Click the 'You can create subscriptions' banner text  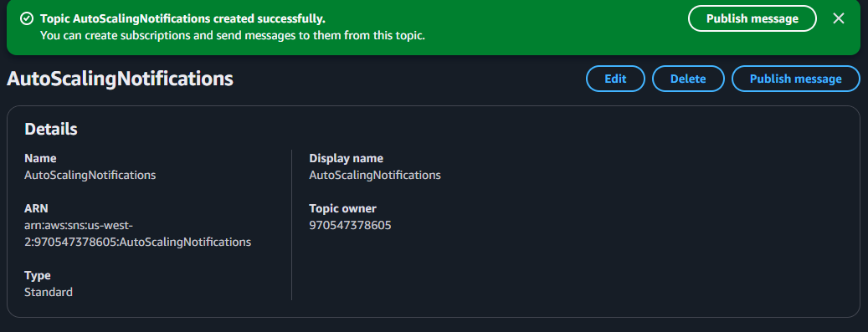tap(233, 36)
